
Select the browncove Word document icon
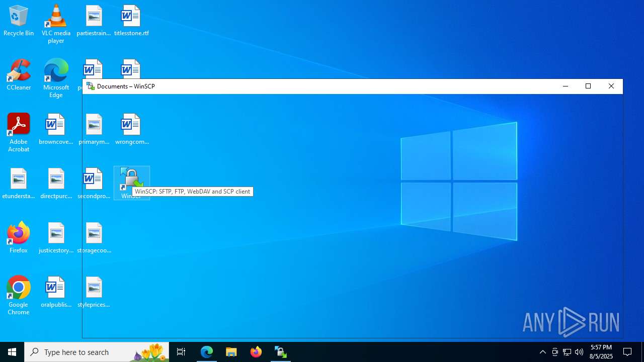[x=56, y=130]
